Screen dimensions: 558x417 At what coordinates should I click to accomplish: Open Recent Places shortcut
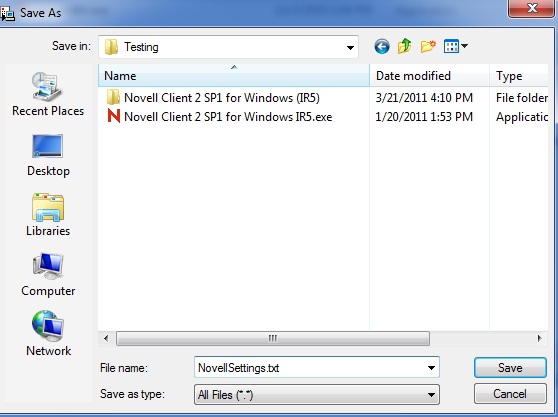click(48, 94)
